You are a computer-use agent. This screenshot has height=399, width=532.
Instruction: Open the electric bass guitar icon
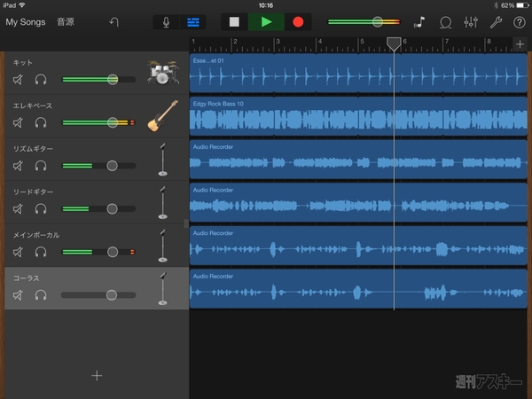tap(160, 117)
